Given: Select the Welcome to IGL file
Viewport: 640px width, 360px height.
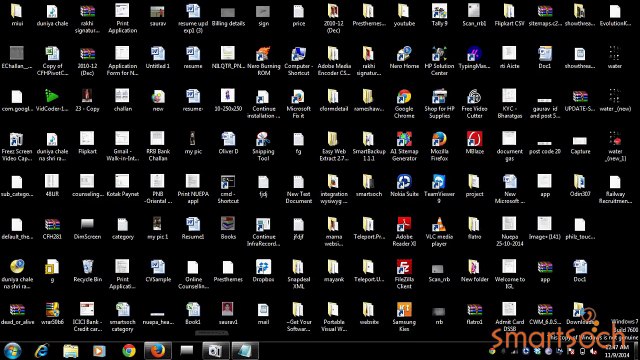Looking at the screenshot, I should pyautogui.click(x=509, y=274).
